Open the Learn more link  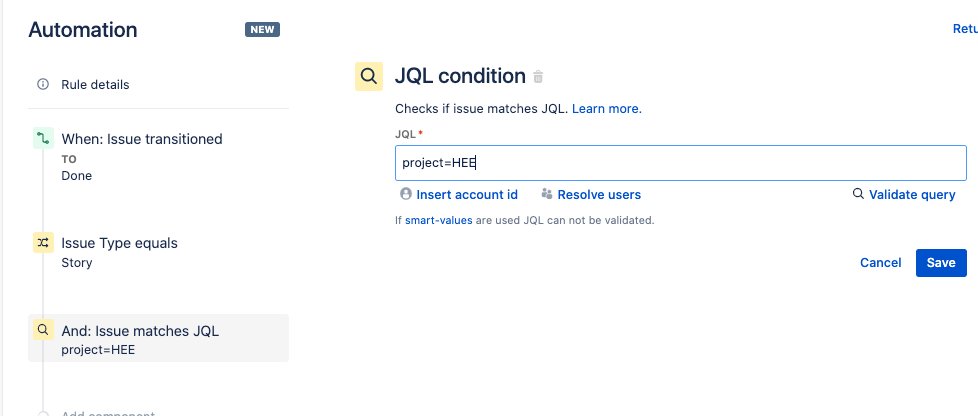(606, 109)
